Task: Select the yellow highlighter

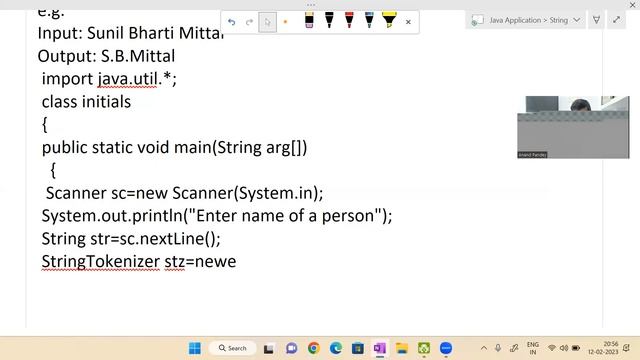Action: pos(389,20)
